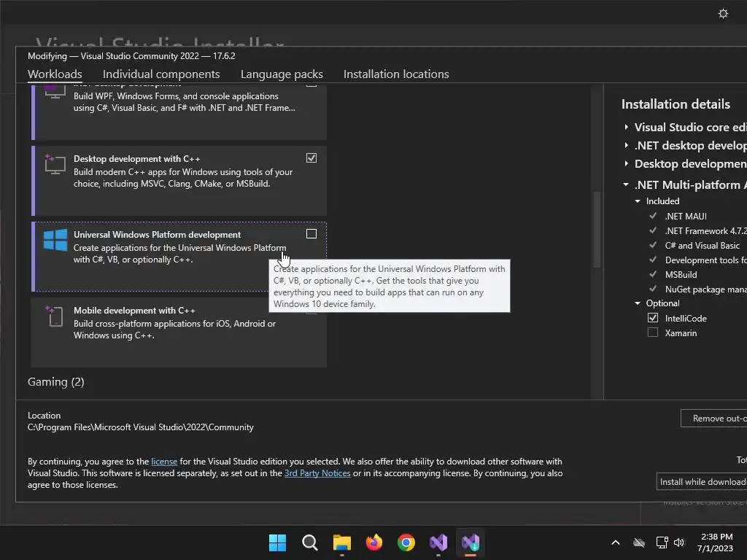Select the Gaming (2) section heading
Image resolution: width=747 pixels, height=560 pixels.
[x=55, y=382]
